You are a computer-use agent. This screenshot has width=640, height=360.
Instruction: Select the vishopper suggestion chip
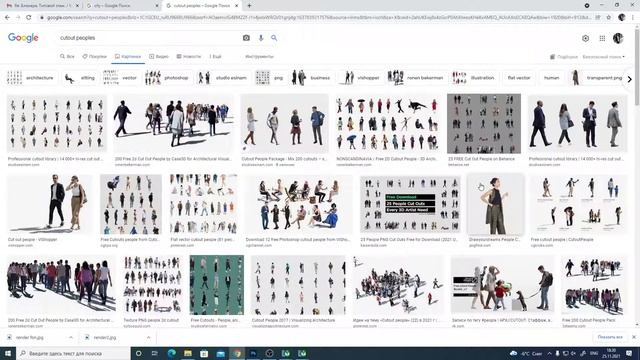coord(361,78)
